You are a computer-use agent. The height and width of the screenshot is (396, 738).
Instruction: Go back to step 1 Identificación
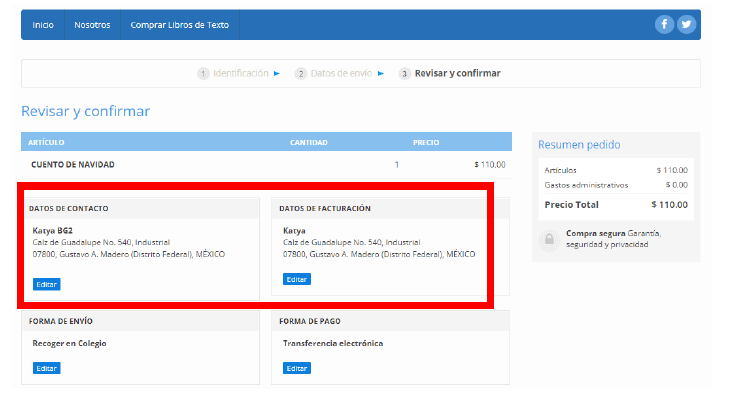(241, 73)
